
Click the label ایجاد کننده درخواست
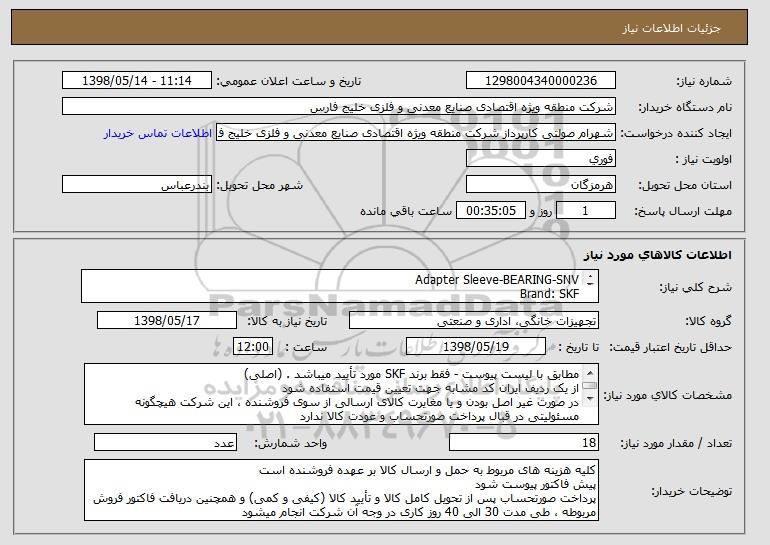pos(676,134)
